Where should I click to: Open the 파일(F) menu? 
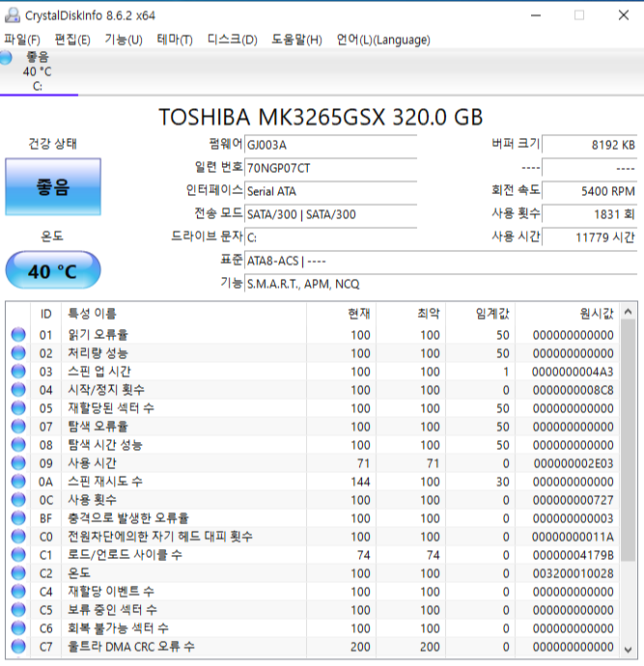click(x=22, y=40)
